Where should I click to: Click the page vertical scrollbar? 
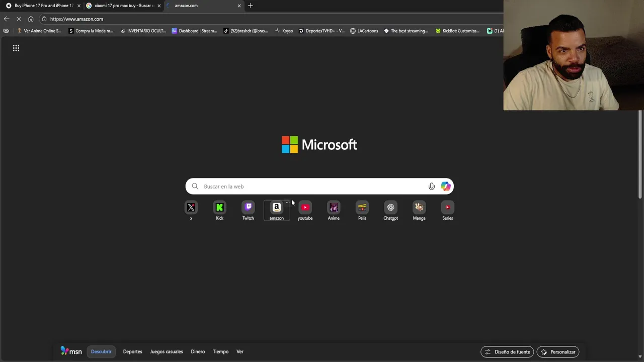640,154
